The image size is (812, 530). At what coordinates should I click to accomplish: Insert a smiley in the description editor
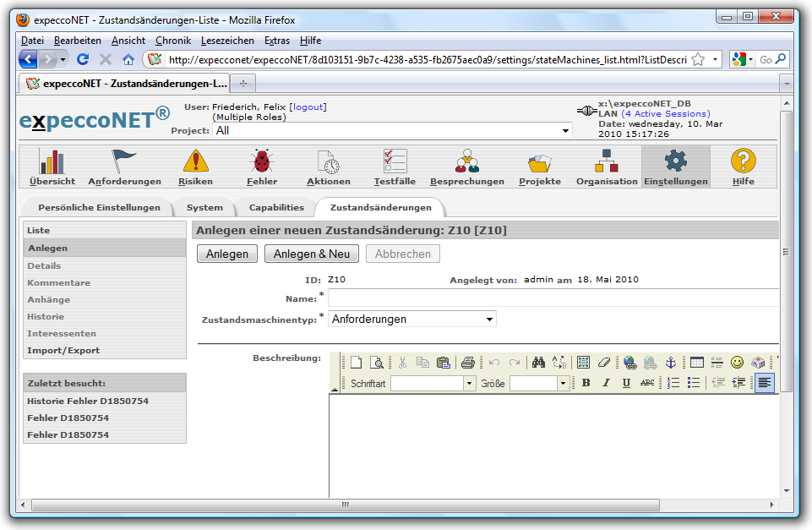click(737, 363)
